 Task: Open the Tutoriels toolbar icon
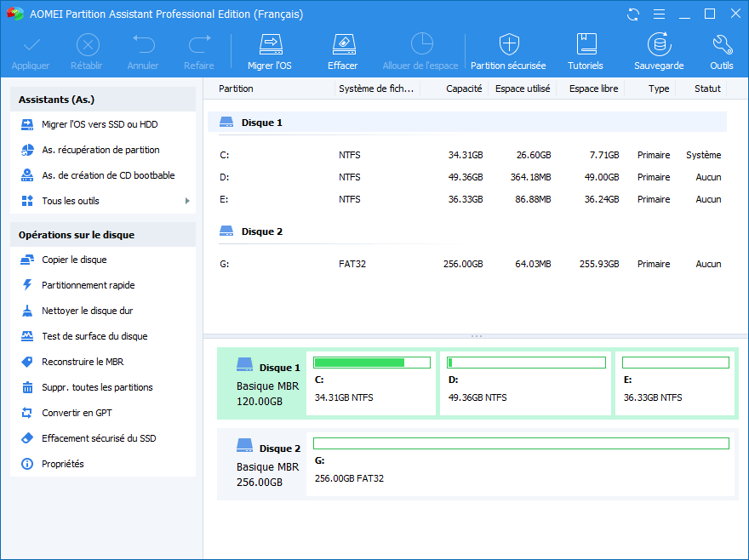coord(586,45)
